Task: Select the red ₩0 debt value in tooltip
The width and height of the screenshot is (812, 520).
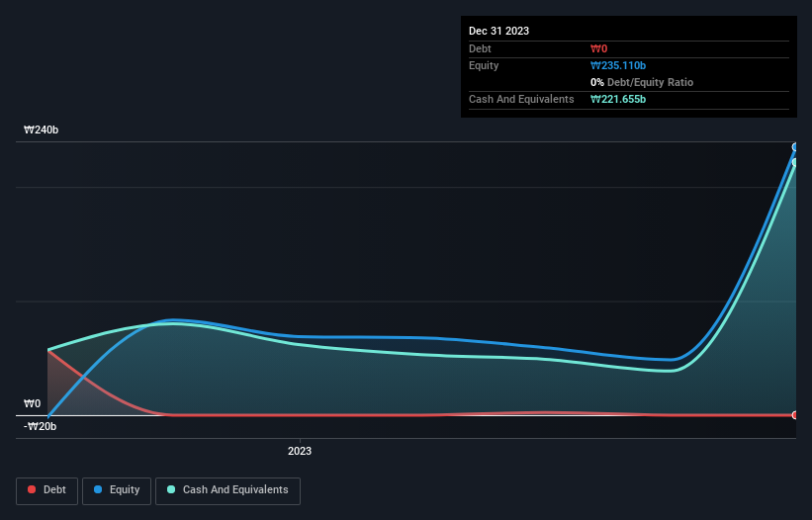Action: pyautogui.click(x=598, y=48)
